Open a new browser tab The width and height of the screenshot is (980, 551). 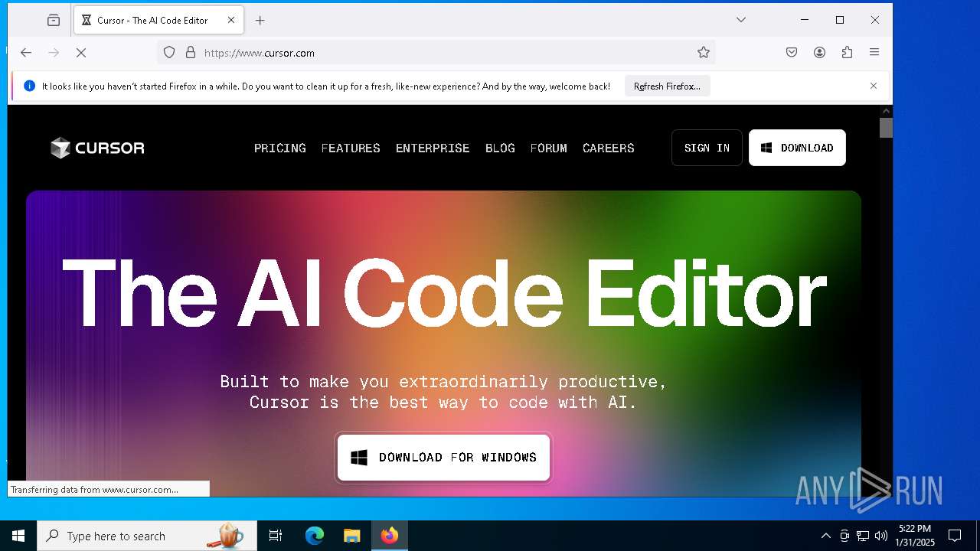click(x=260, y=21)
